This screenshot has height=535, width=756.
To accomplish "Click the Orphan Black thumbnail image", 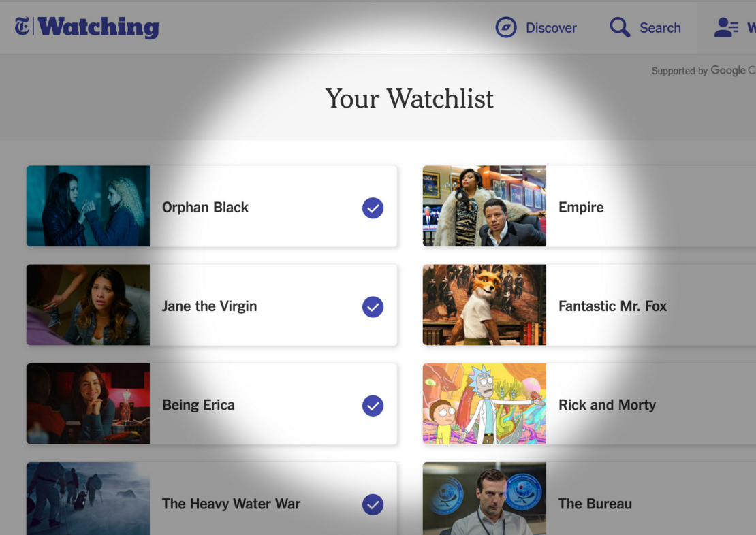I will [x=89, y=206].
